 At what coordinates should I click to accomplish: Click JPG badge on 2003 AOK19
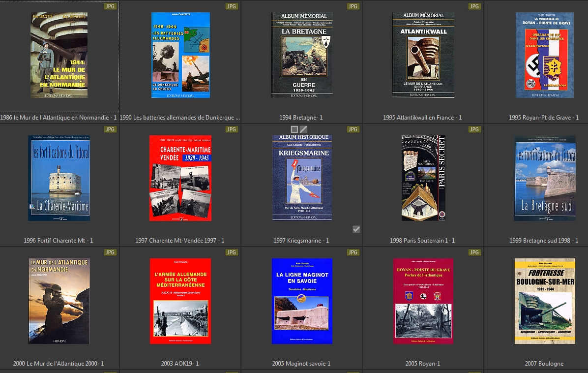[x=232, y=252]
